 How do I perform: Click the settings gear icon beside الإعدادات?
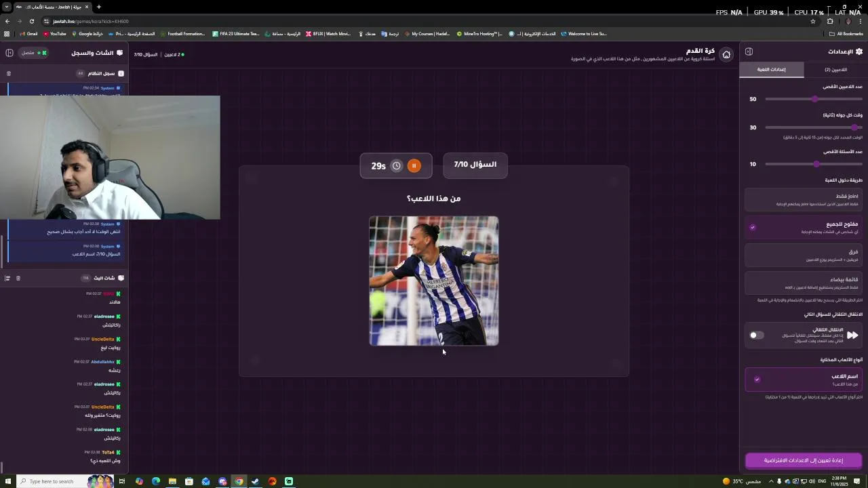(859, 52)
